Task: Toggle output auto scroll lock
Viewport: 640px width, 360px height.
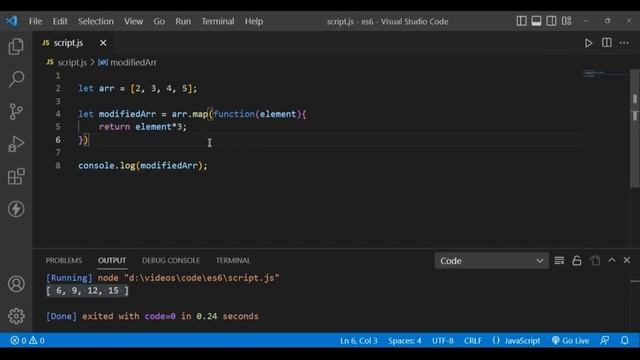Action: pos(577,260)
